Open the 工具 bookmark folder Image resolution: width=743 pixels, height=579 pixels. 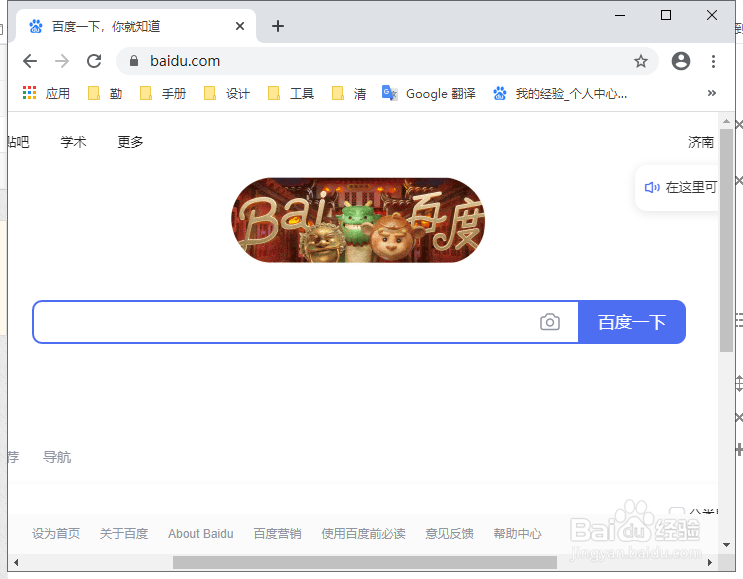pos(291,93)
